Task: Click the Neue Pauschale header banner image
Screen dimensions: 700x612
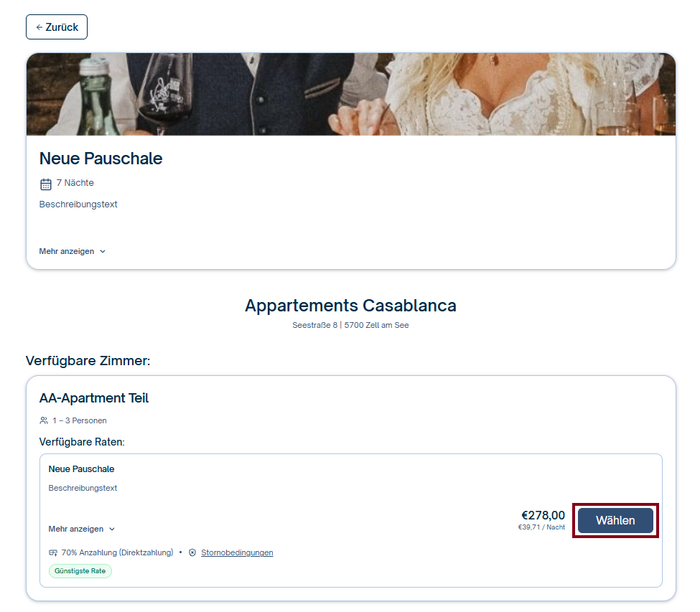Action: 351,94
